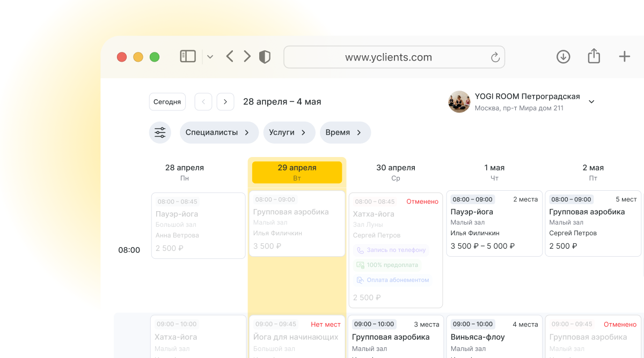
Task: Toggle the browser sidebar icon
Action: [x=188, y=56]
